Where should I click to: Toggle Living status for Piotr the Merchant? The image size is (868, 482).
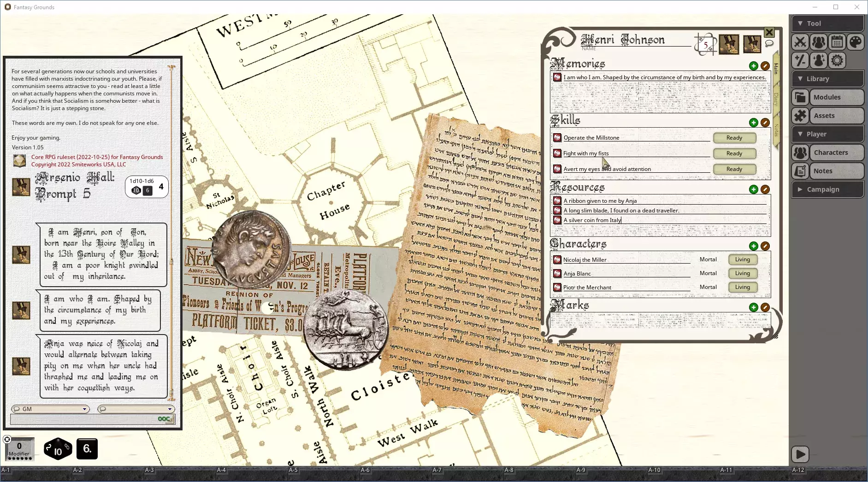pos(743,287)
